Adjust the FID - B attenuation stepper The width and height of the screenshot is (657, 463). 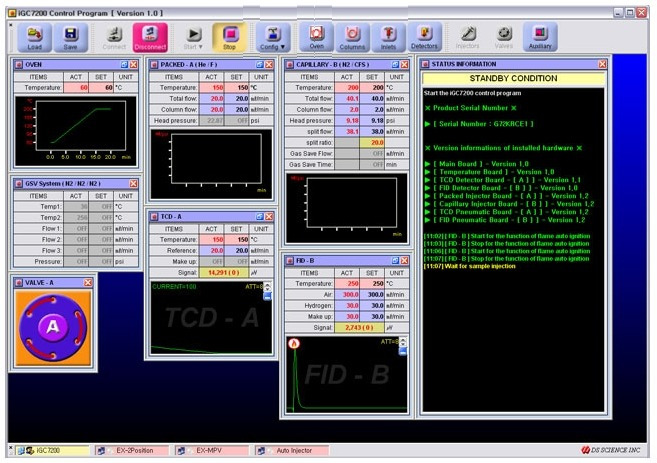(403, 342)
